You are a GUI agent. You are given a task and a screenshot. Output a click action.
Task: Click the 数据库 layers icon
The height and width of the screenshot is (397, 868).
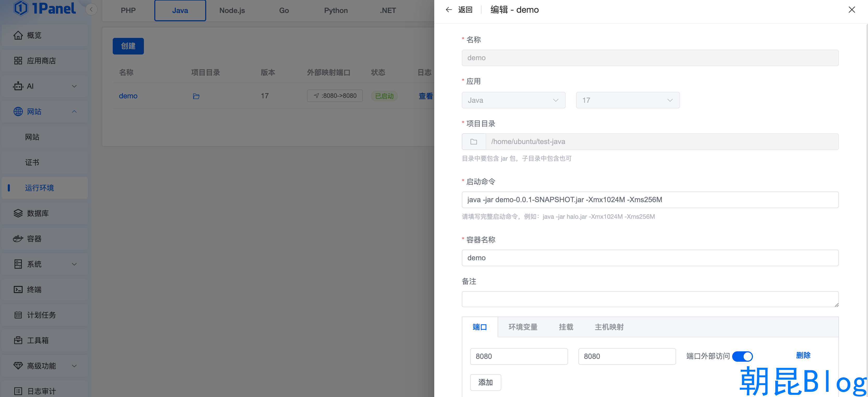[18, 213]
